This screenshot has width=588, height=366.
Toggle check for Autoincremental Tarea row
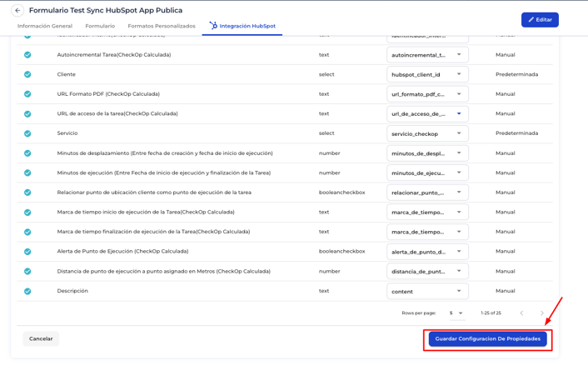(27, 55)
